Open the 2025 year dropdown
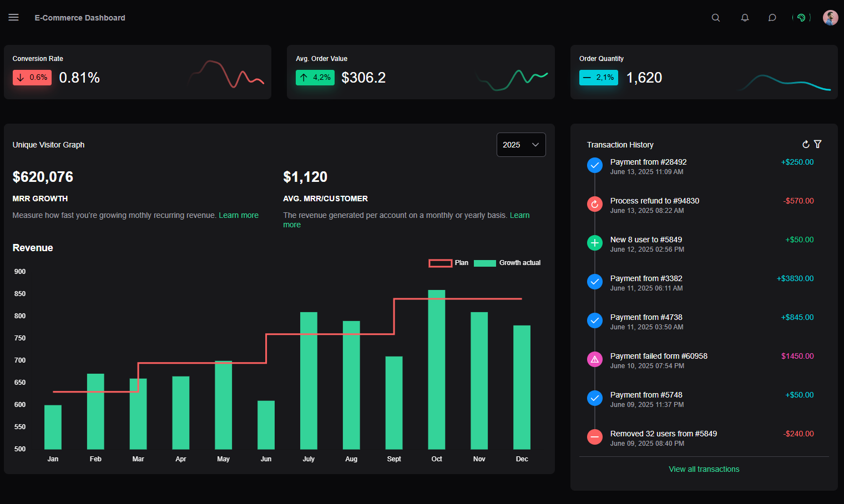Image resolution: width=844 pixels, height=504 pixels. [x=520, y=144]
